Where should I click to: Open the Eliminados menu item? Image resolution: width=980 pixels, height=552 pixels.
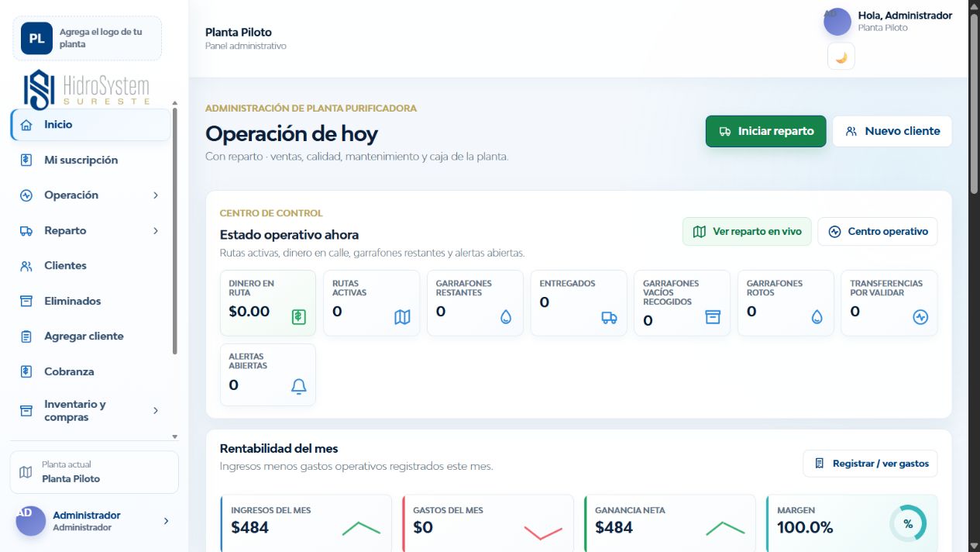pos(91,301)
